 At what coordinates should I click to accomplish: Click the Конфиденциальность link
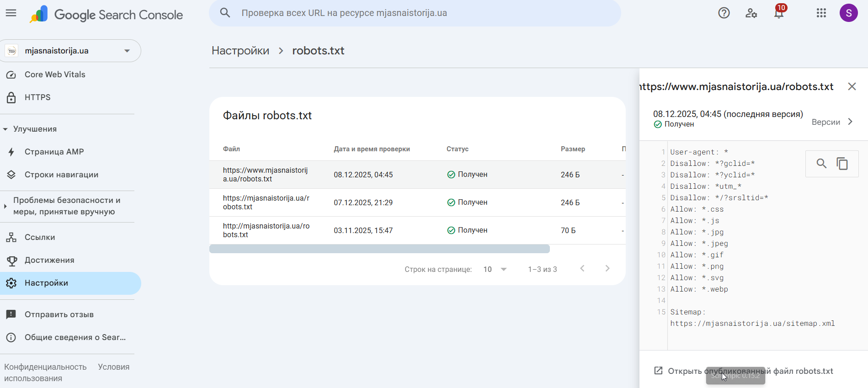point(45,367)
